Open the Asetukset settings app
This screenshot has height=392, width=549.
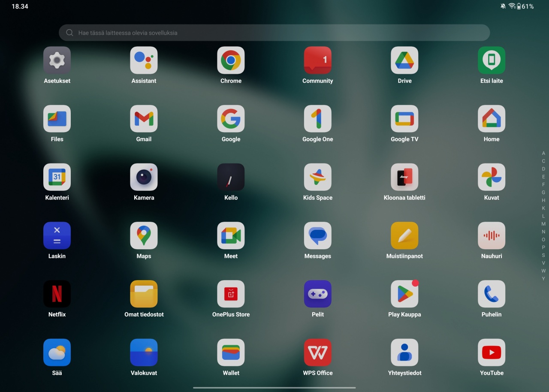pos(57,60)
